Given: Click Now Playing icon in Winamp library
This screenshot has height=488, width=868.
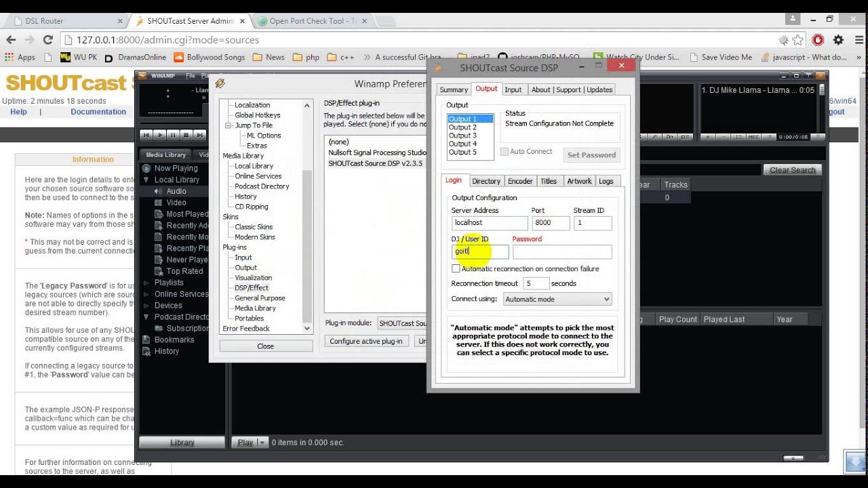Looking at the screenshot, I should point(146,168).
